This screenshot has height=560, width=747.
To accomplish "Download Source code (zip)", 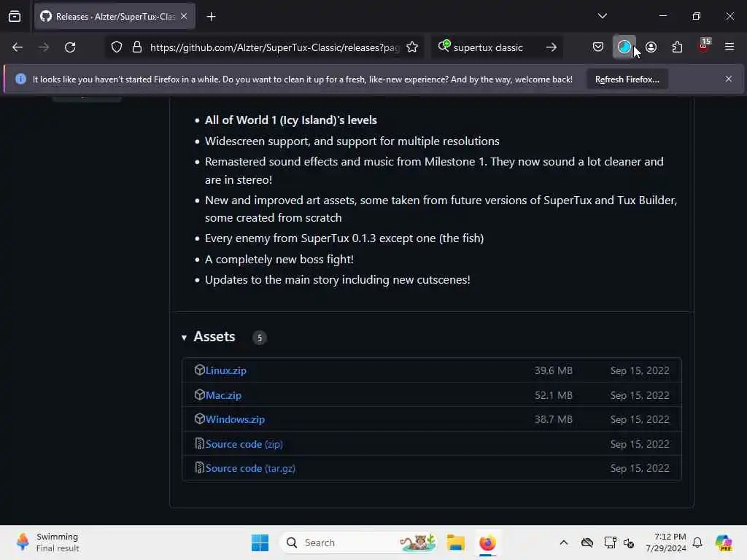I will click(x=244, y=444).
